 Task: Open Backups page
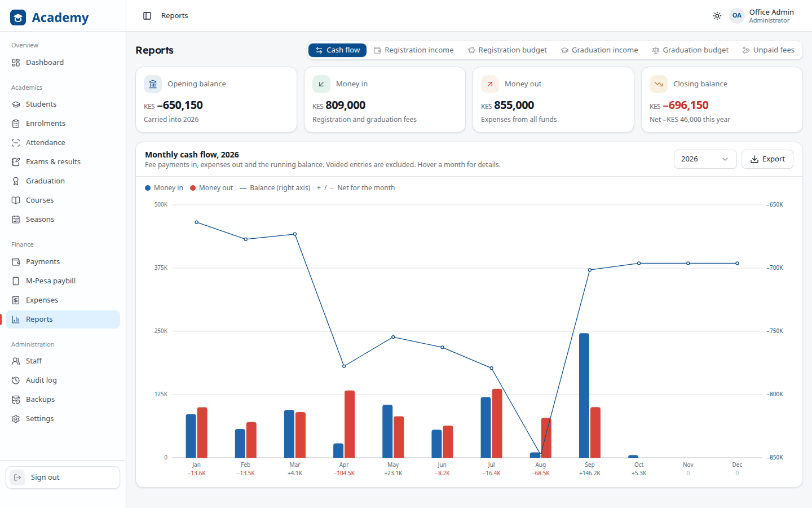click(x=63, y=400)
